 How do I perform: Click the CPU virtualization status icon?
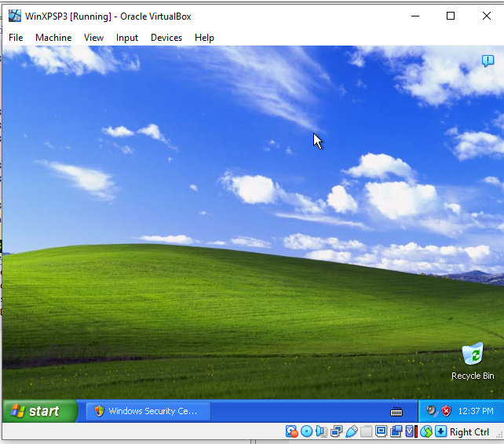click(x=411, y=431)
